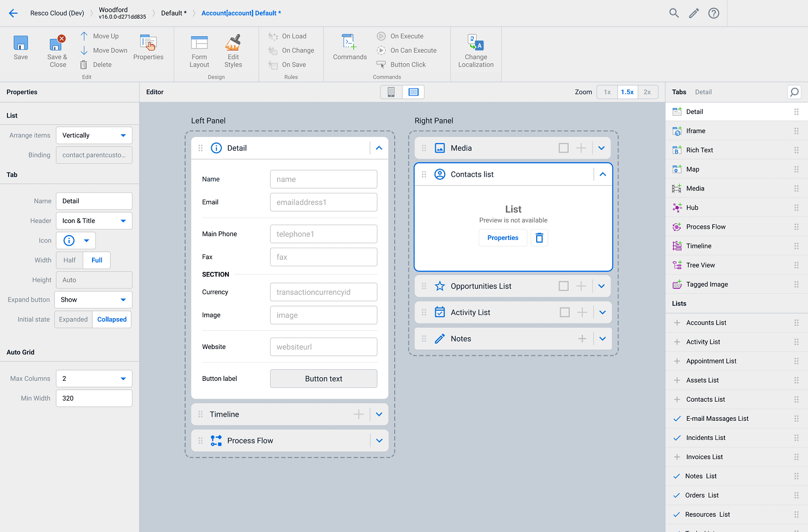Set zoom to 2x
808x532 pixels.
[x=647, y=92]
